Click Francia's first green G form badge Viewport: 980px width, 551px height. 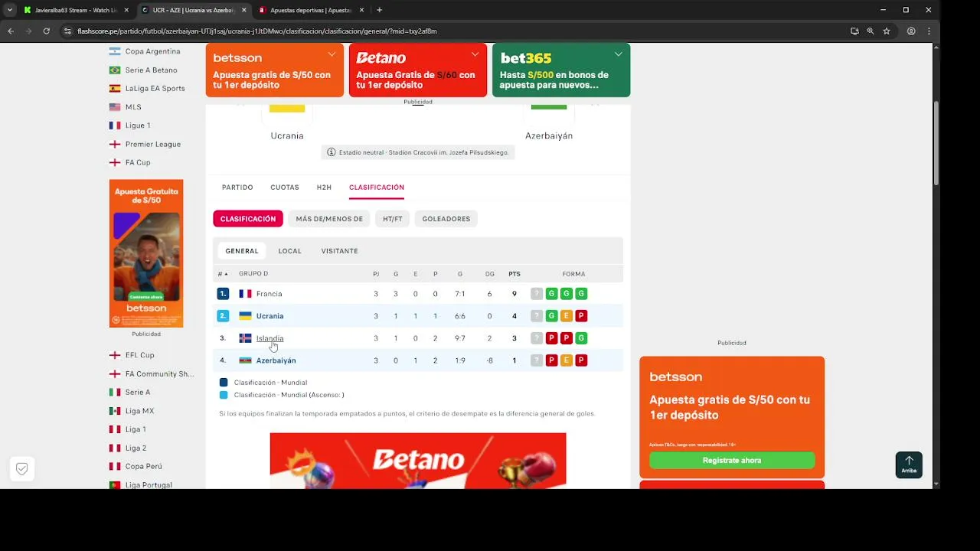point(551,294)
